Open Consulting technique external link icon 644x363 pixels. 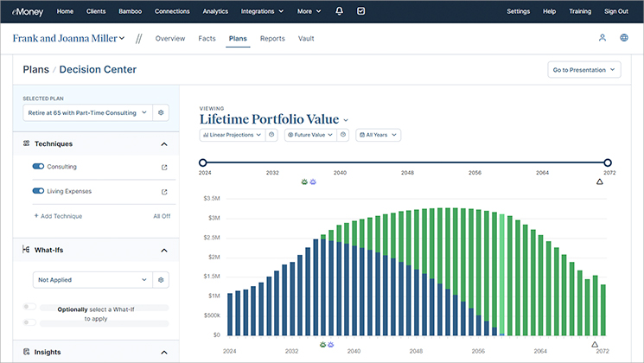[164, 167]
